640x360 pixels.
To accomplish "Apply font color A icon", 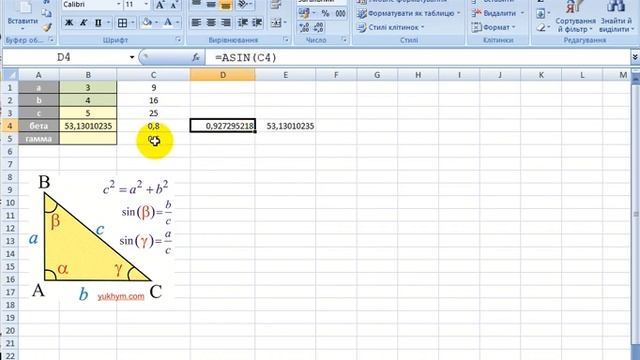I will (x=168, y=22).
